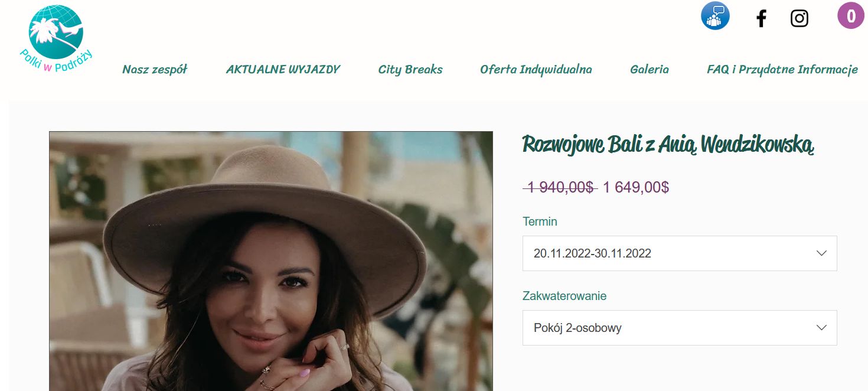Click the Termin field label
The width and height of the screenshot is (868, 391).
click(540, 221)
